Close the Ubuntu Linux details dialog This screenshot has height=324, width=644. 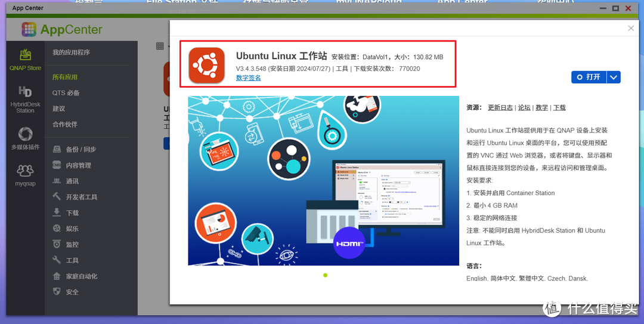tap(631, 28)
